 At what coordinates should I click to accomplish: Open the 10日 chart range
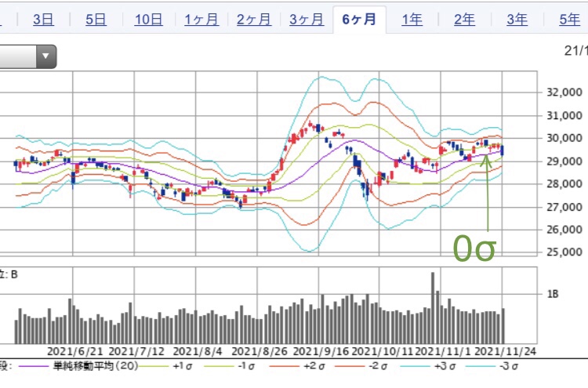pyautogui.click(x=148, y=20)
